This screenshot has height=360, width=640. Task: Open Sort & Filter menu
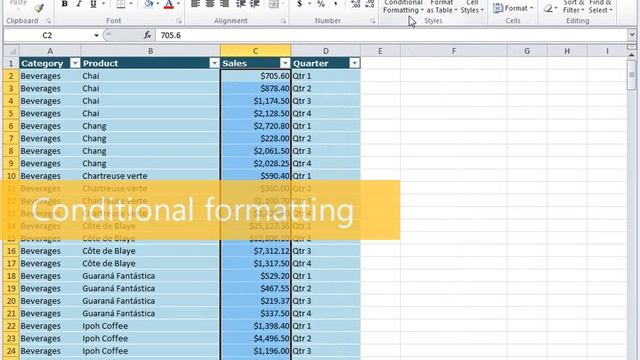573,7
